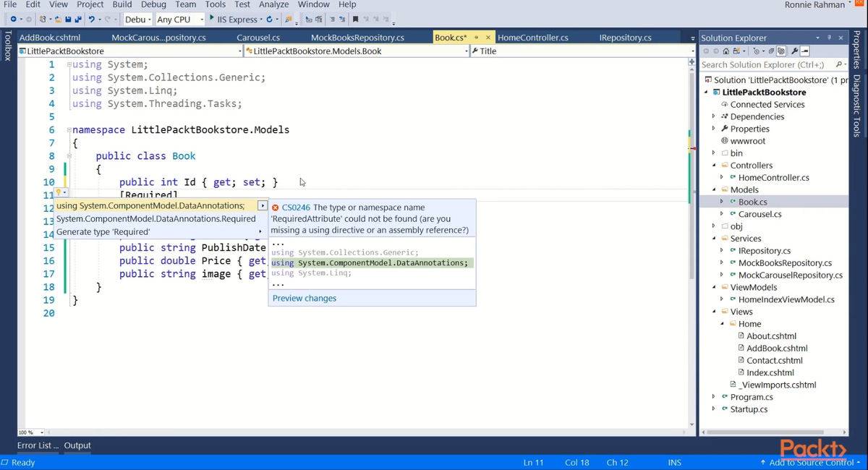Open the Toolbox side tab
Screen dimensions: 868x470
tap(8, 46)
